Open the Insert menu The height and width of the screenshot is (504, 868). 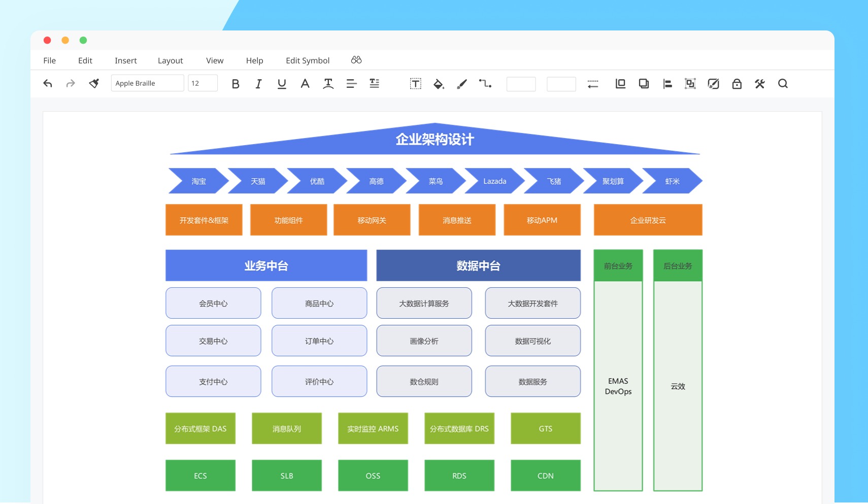click(x=126, y=60)
